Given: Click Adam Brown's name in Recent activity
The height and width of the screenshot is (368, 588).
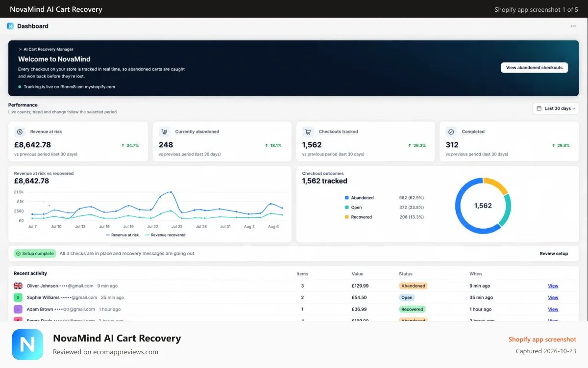Looking at the screenshot, I should (40, 309).
